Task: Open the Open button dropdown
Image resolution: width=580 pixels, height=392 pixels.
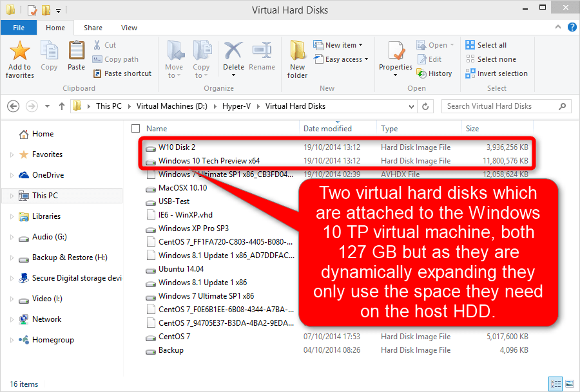Action: tap(452, 45)
